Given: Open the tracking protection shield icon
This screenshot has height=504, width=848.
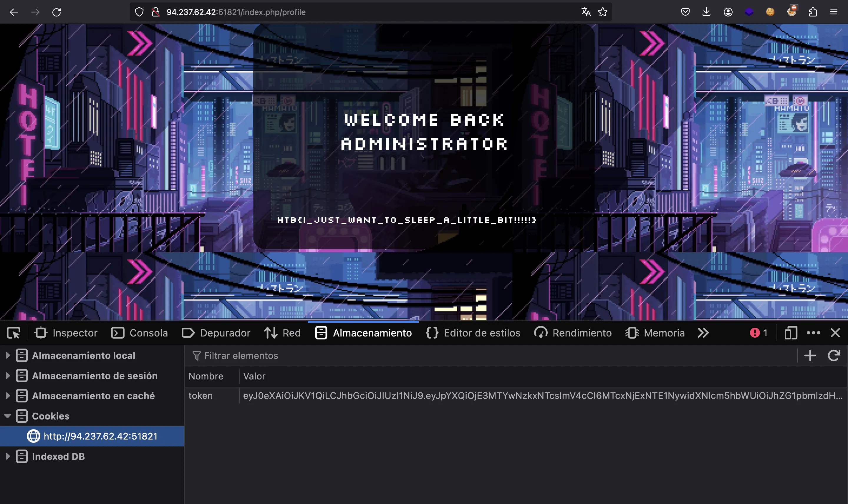Looking at the screenshot, I should point(139,12).
